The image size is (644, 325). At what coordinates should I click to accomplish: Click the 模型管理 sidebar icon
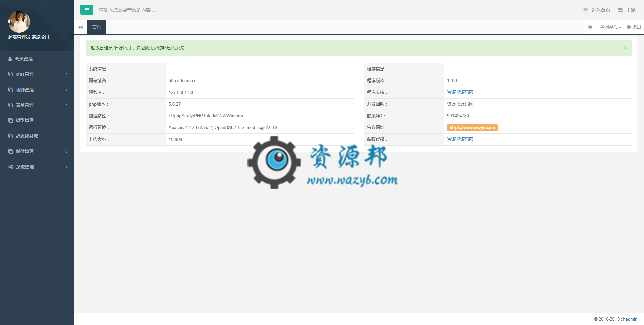click(x=11, y=120)
